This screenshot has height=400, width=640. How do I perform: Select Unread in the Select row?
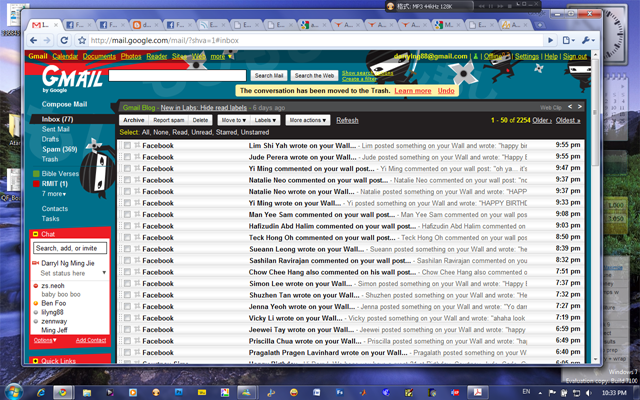click(202, 132)
